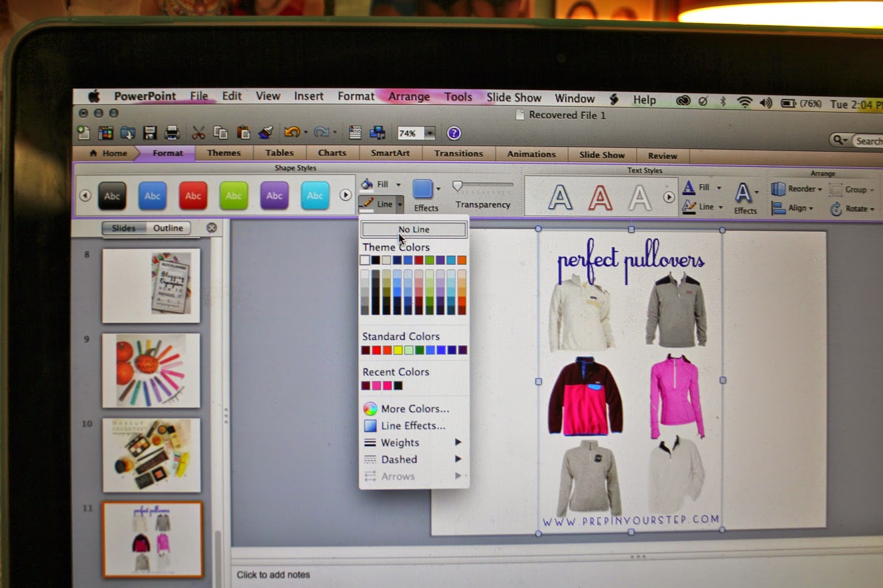Switch to the Outline view in the sidebar
Viewport: 883px width, 588px height.
[168, 228]
